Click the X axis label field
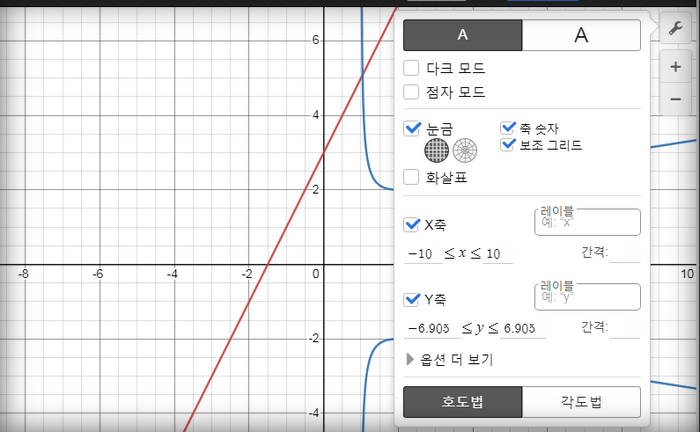 (x=588, y=222)
